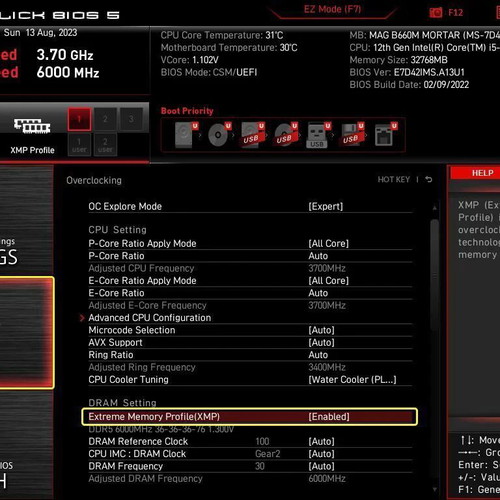Click the VCore 1.102V reading
The height and width of the screenshot is (500, 500).
pyautogui.click(x=189, y=60)
